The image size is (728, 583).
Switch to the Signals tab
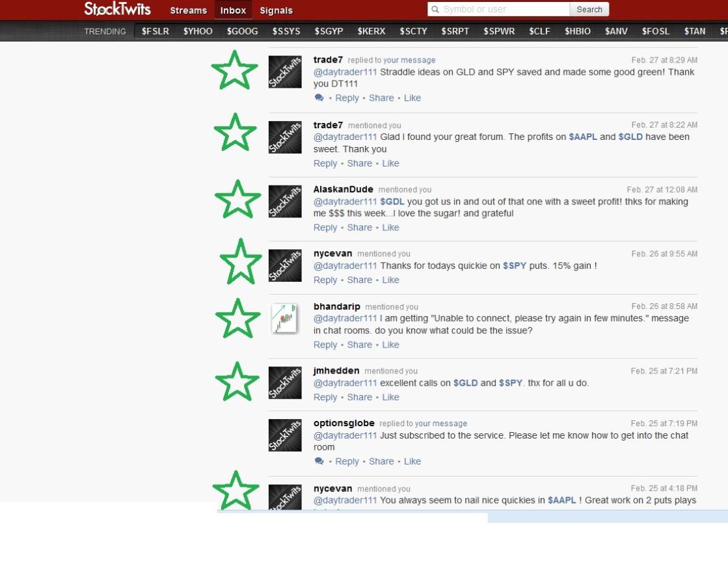coord(276,10)
